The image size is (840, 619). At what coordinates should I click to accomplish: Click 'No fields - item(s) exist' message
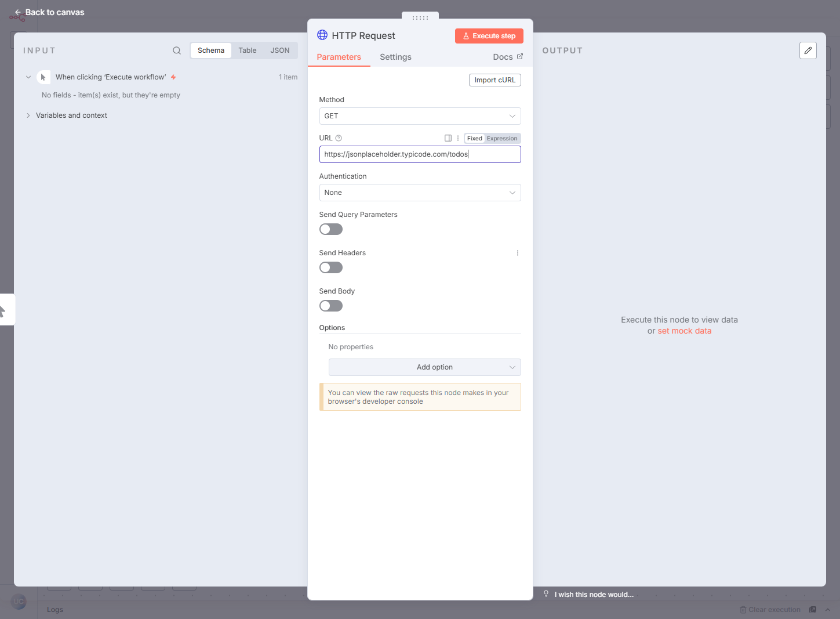[x=111, y=95]
